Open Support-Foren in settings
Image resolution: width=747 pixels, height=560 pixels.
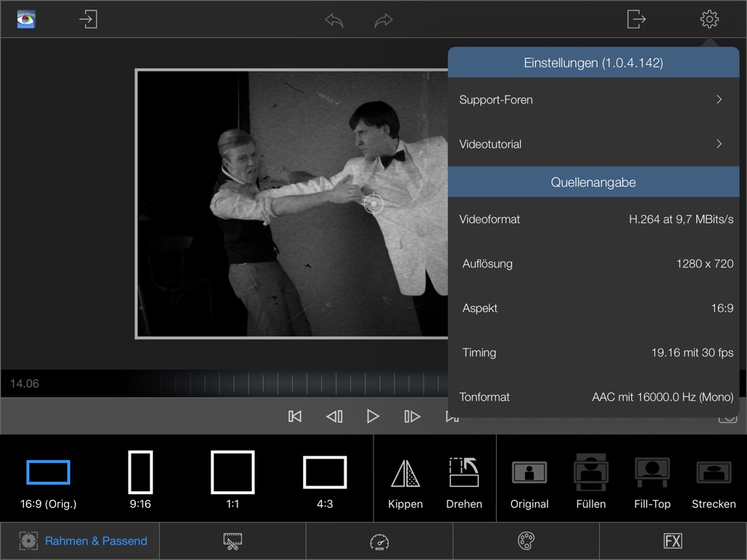[593, 100]
